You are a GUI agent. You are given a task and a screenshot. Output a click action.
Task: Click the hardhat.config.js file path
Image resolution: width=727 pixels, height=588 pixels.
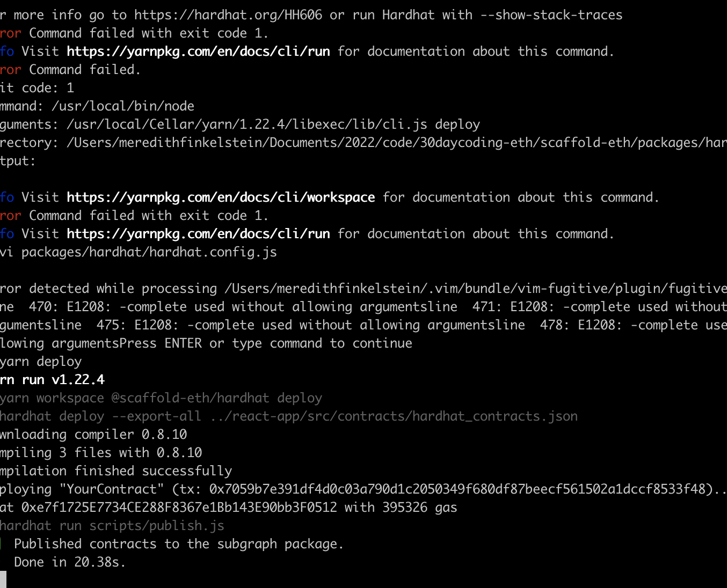click(149, 252)
